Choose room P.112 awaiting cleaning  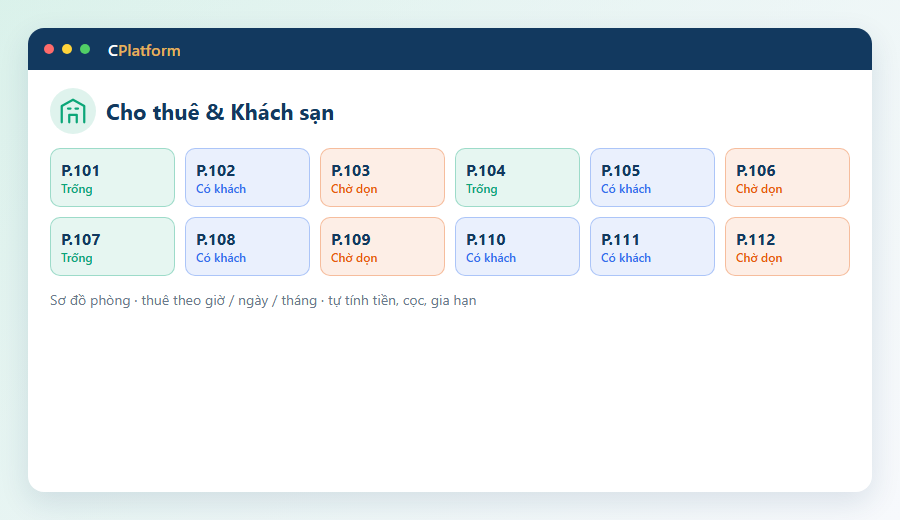point(788,246)
